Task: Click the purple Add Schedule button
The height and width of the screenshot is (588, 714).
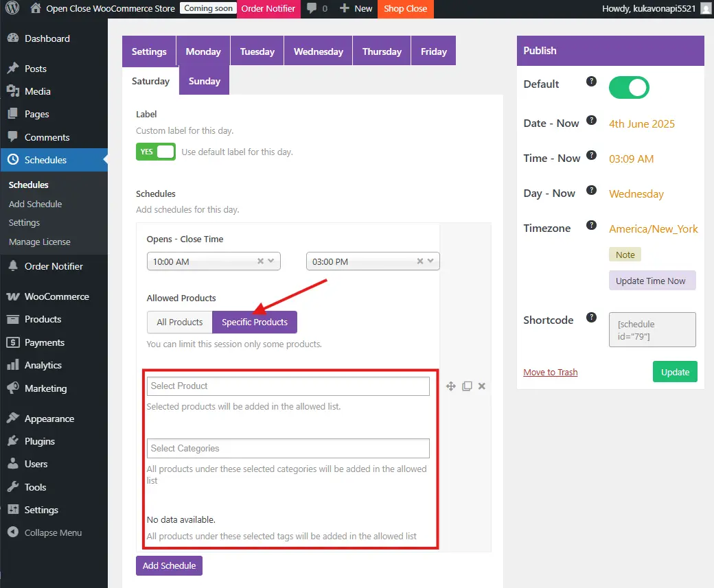Action: click(x=169, y=565)
